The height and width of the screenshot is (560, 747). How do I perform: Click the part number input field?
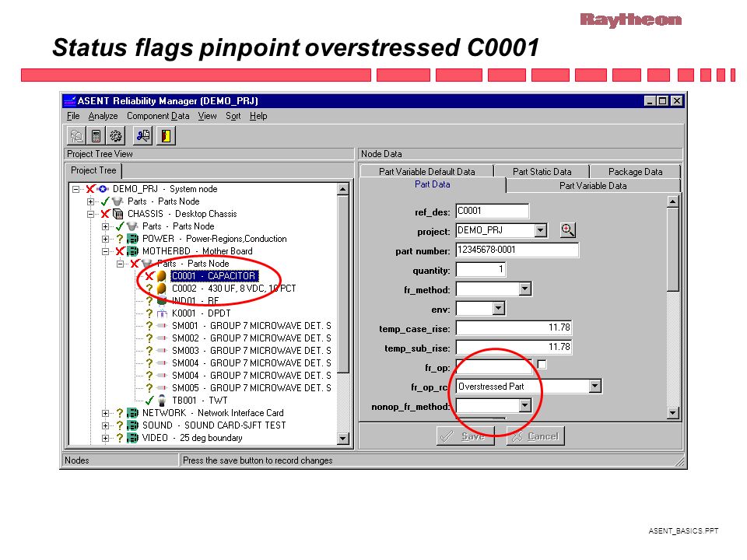517,250
